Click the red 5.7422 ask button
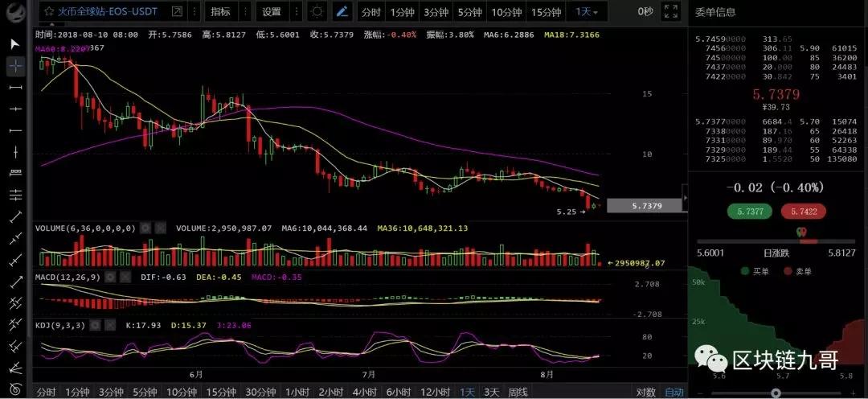The width and height of the screenshot is (868, 399). (x=803, y=211)
